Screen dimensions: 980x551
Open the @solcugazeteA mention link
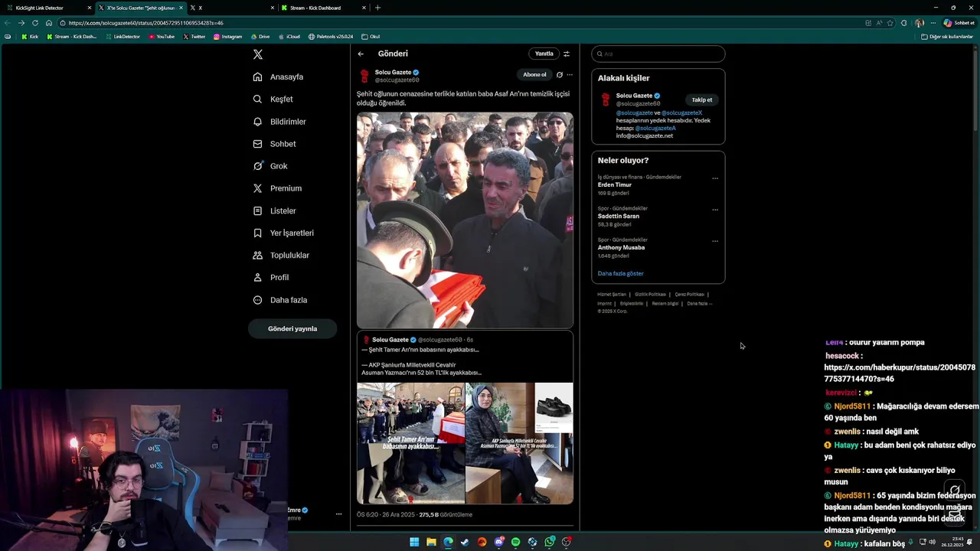click(x=655, y=128)
